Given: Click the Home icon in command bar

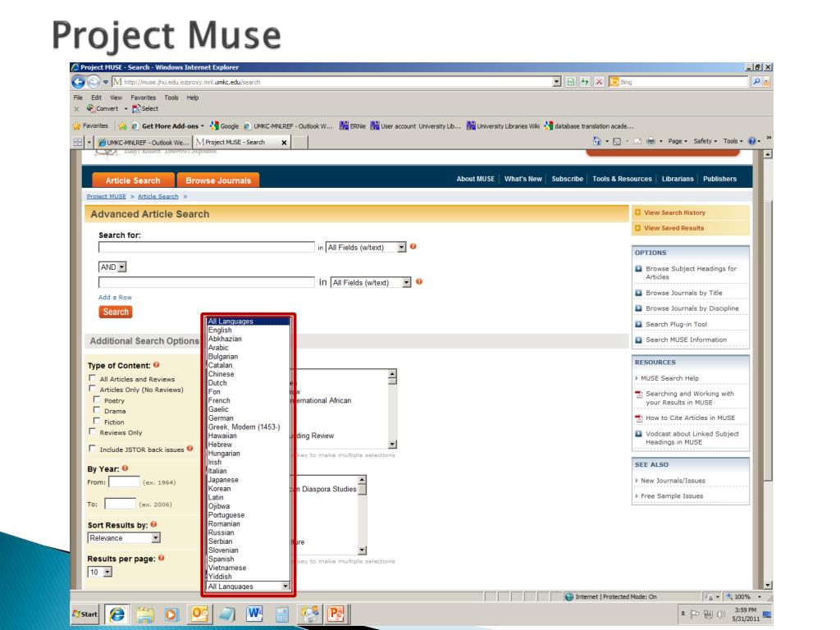Looking at the screenshot, I should (x=597, y=141).
